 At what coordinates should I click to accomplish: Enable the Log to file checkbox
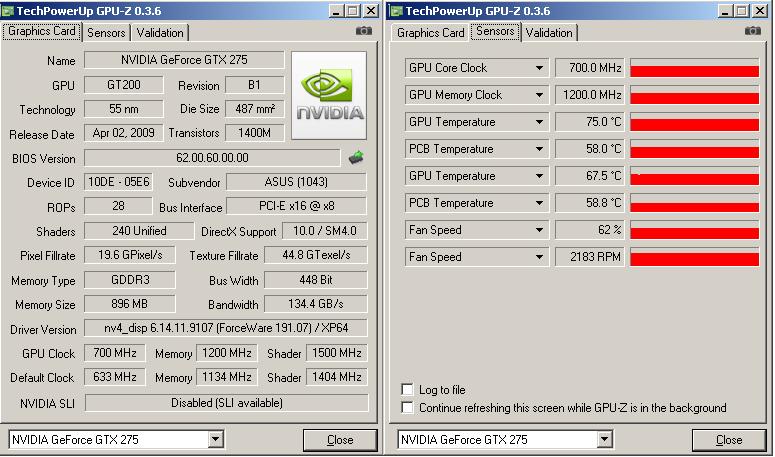407,389
